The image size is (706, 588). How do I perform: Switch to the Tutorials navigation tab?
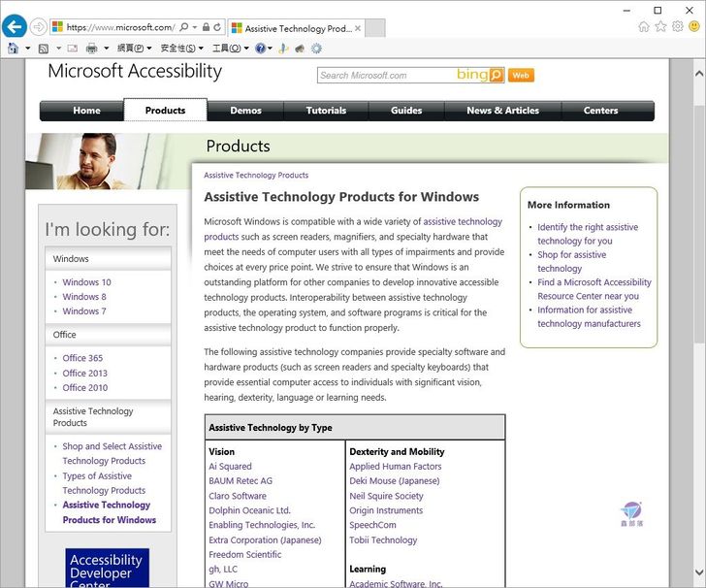pyautogui.click(x=326, y=111)
